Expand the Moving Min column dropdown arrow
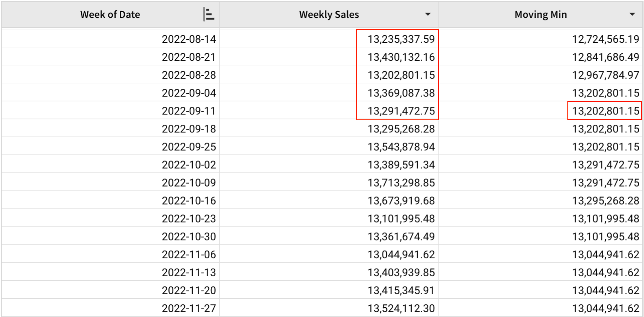Image resolution: width=644 pixels, height=317 pixels. click(632, 15)
